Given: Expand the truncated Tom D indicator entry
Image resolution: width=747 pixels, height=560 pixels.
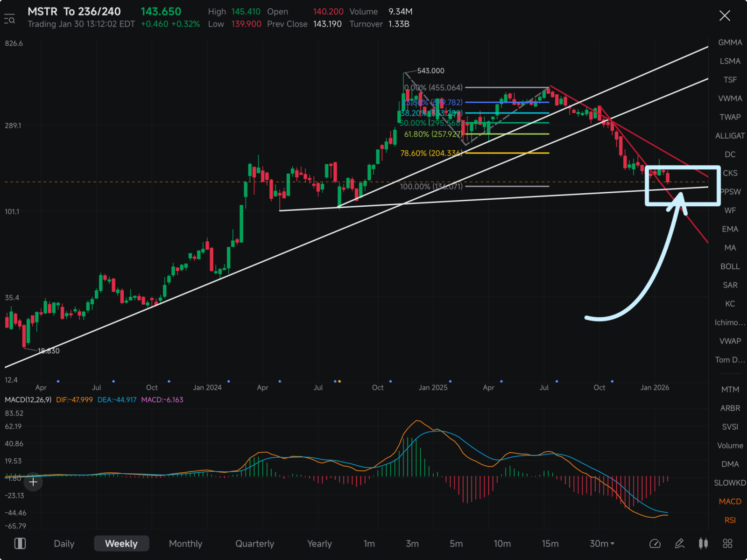Looking at the screenshot, I should pyautogui.click(x=730, y=360).
